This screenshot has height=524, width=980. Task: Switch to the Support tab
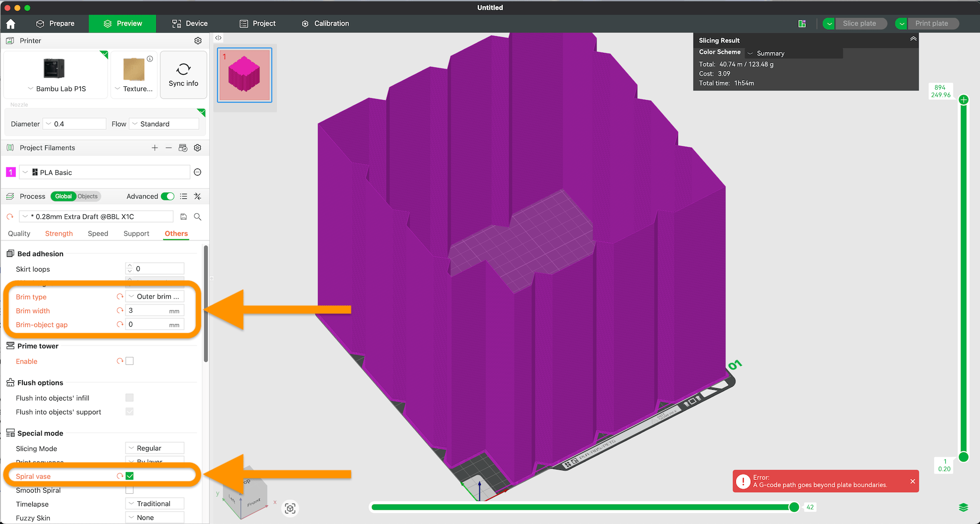[136, 233]
